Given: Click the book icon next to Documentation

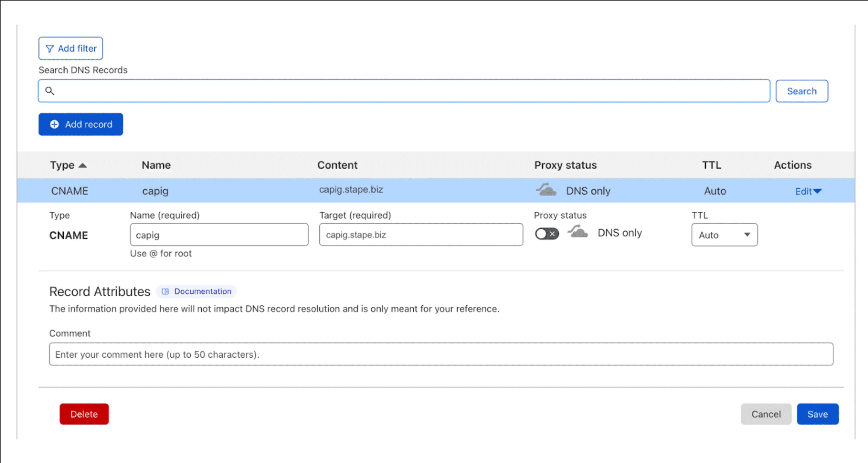Looking at the screenshot, I should [165, 291].
